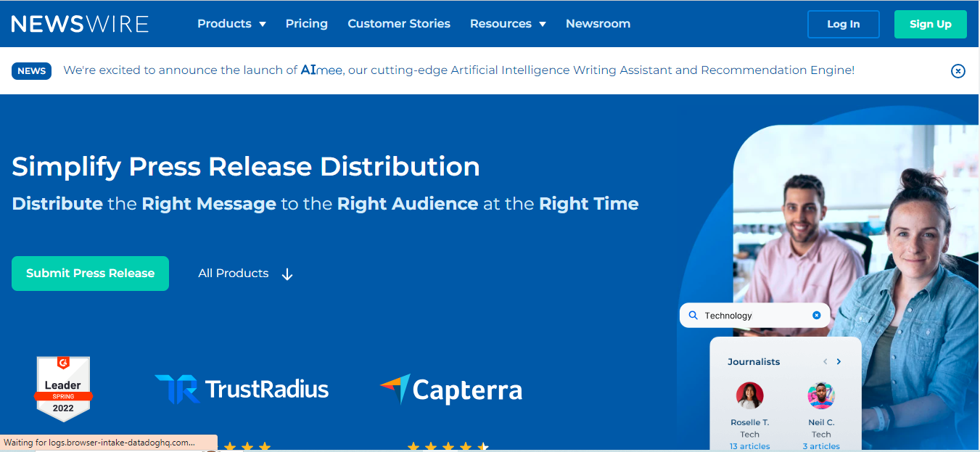
Task: Show next journalists with right chevron
Action: click(839, 361)
